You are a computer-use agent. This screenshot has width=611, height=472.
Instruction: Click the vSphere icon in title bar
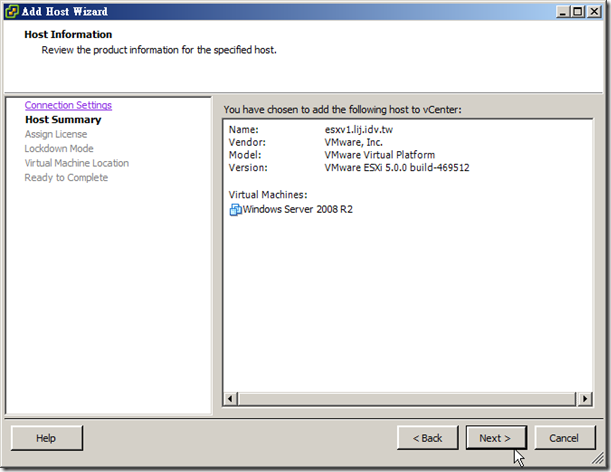(11, 11)
